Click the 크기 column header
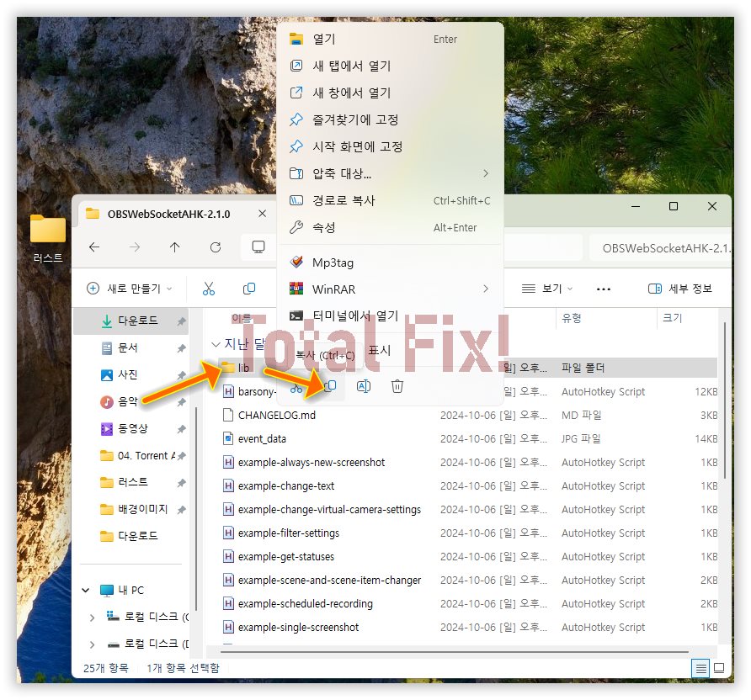 pos(672,318)
